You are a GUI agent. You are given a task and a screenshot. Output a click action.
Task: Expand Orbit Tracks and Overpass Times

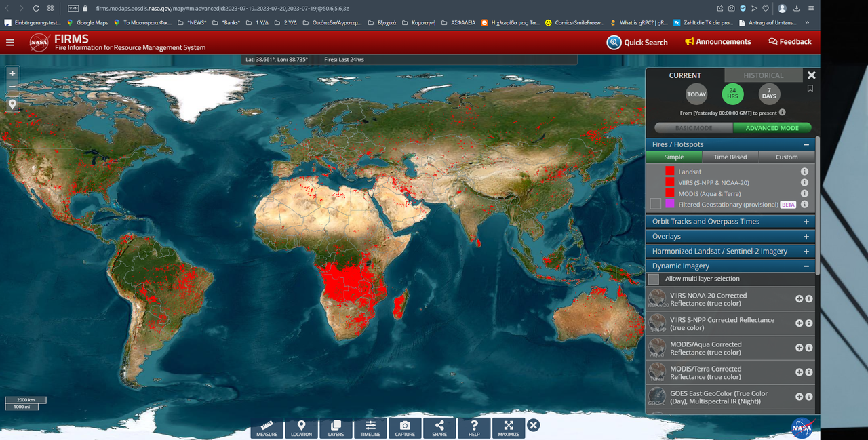pos(806,222)
